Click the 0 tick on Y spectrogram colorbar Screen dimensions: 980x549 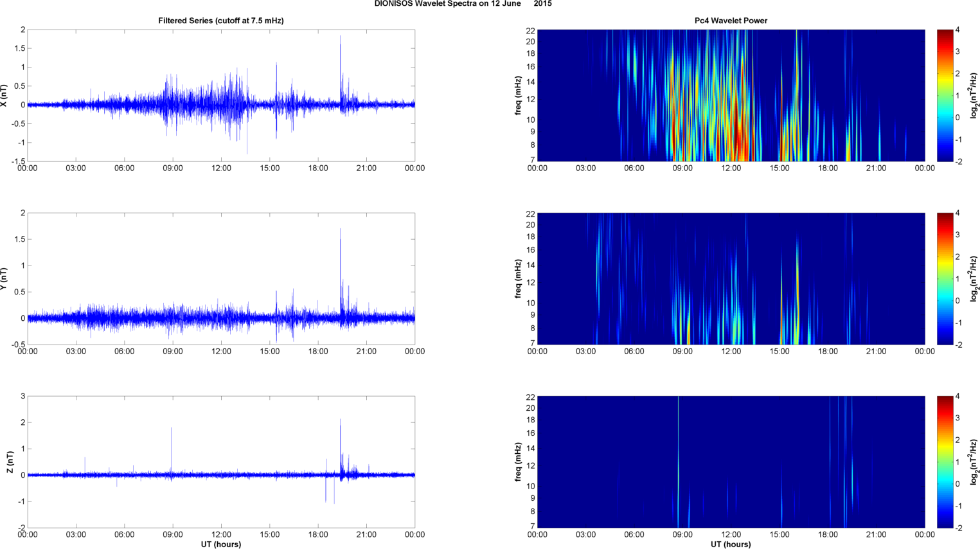click(x=958, y=301)
